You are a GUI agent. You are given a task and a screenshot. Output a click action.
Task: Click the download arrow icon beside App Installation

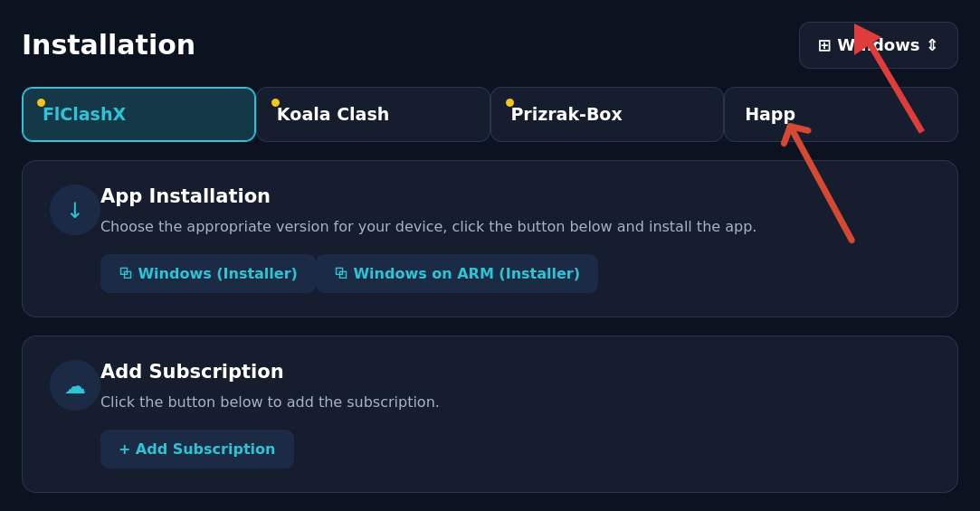click(75, 210)
